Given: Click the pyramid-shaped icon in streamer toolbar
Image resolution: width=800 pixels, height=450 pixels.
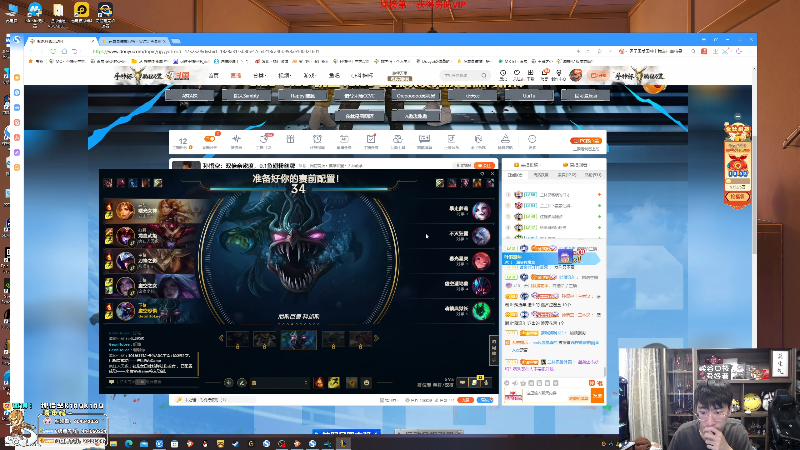Looking at the screenshot, I should [505, 139].
